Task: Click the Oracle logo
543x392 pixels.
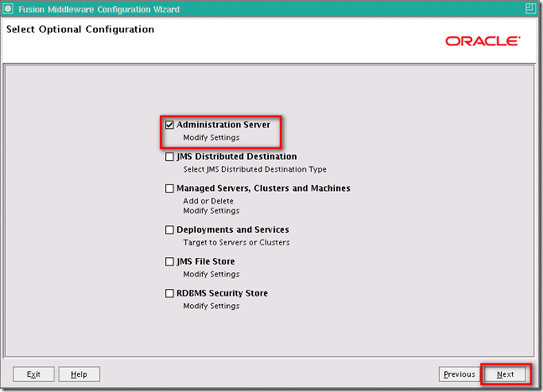Action: (x=483, y=41)
